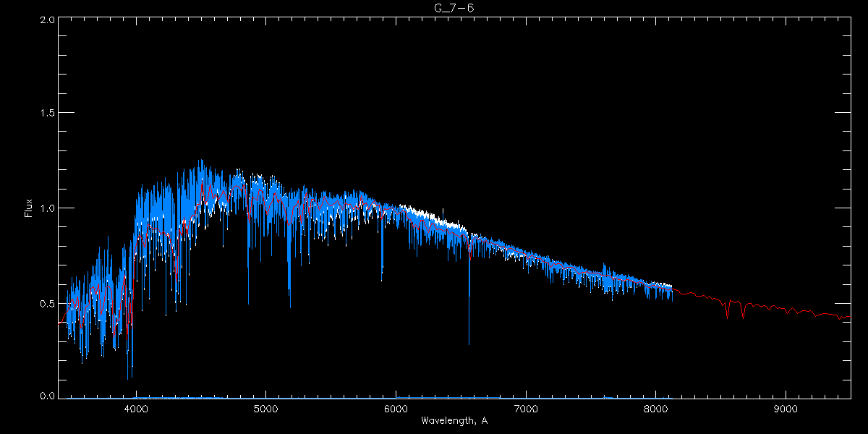The height and width of the screenshot is (434, 868).
Task: Click the 0.0 flux tick label
Action: point(47,396)
